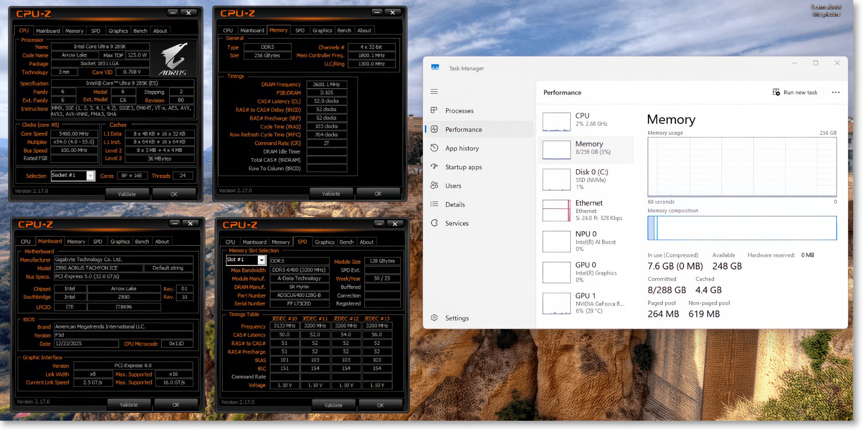
Task: Select the NPU 0 performance thumbnail
Action: pyautogui.click(x=556, y=241)
